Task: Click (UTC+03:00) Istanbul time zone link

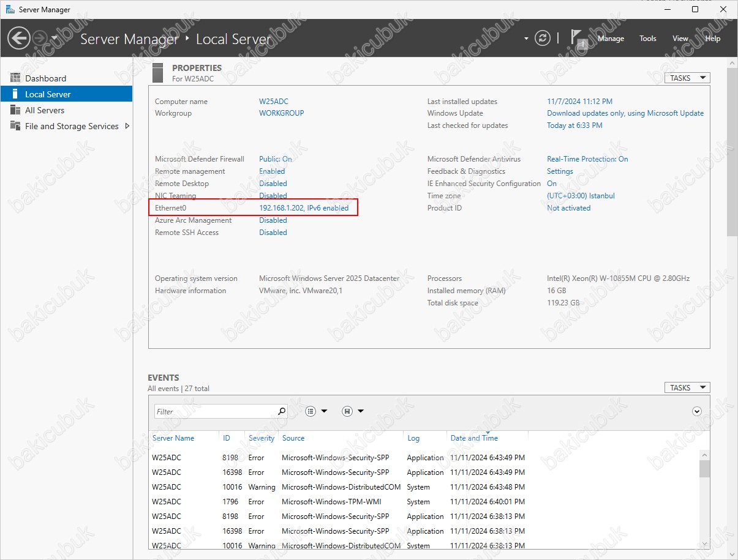Action: [581, 196]
